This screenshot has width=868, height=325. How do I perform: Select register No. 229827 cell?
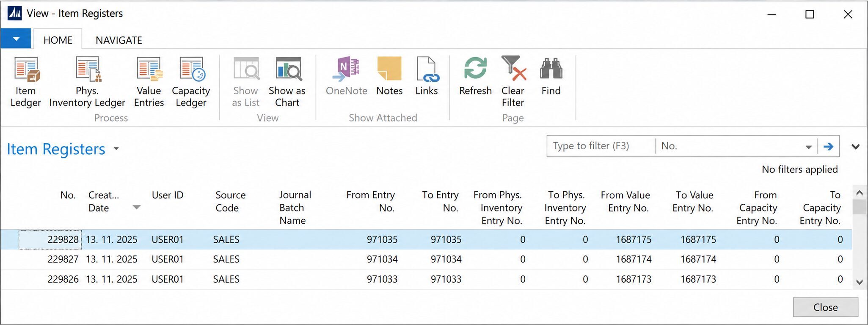click(50, 259)
